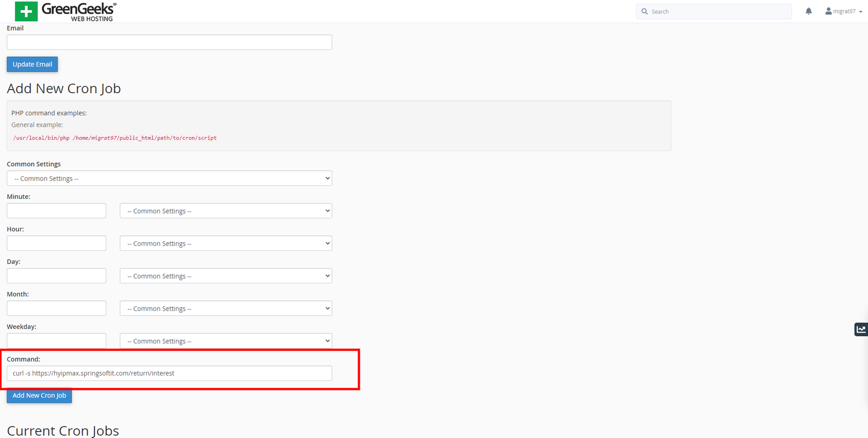The width and height of the screenshot is (868, 438).
Task: Click the GreenGeeks Web Hosting logo text
Action: point(79,11)
